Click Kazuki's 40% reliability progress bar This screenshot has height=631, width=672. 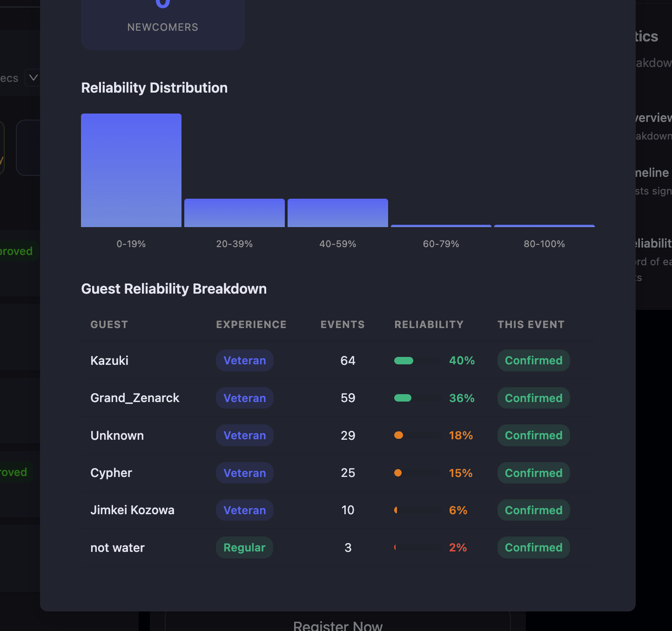417,360
